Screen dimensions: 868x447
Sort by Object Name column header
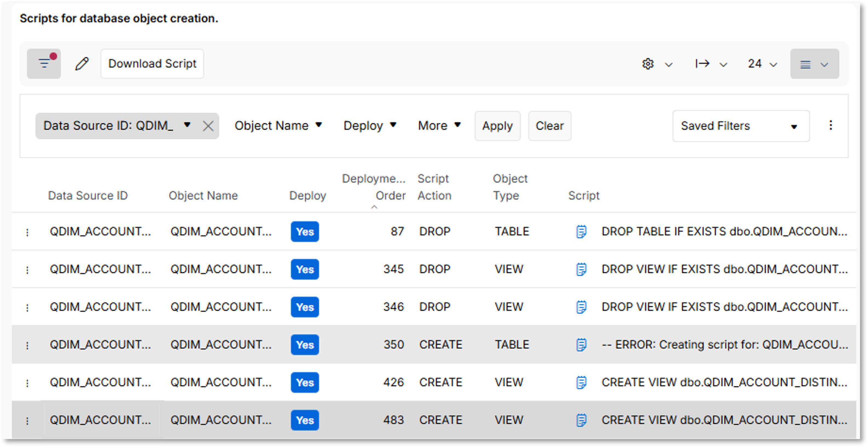[x=203, y=195]
